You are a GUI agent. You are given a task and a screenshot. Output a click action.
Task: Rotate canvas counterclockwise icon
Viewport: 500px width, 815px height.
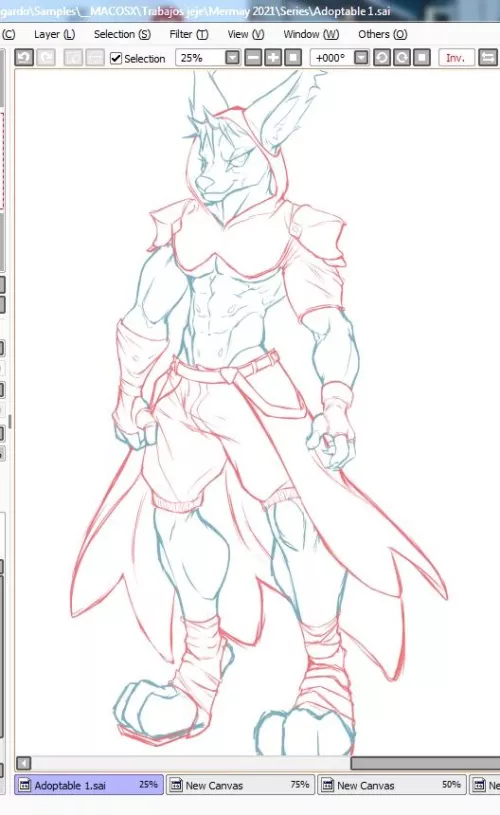(x=382, y=57)
